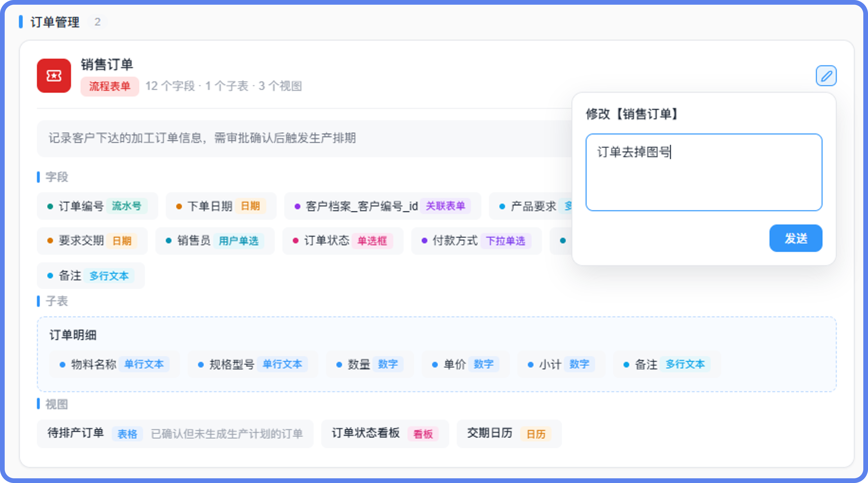Click the 订单管理 section heading
868x483 pixels.
55,22
